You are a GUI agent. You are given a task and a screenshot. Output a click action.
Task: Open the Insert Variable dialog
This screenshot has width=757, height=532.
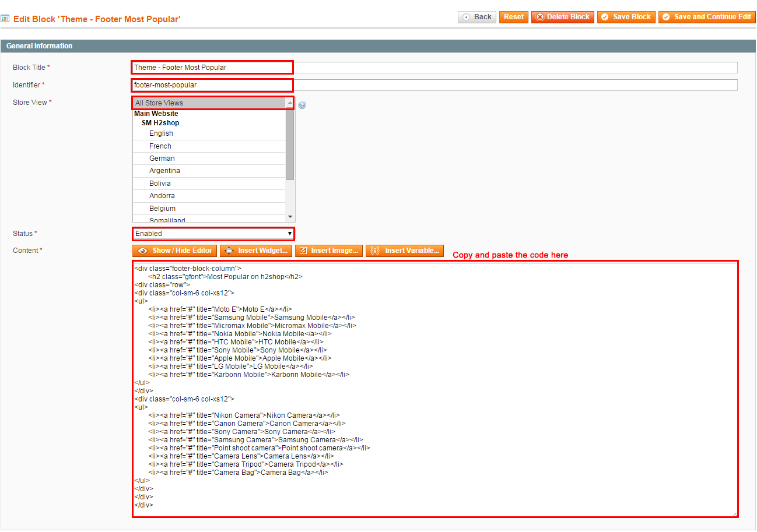[x=405, y=251]
